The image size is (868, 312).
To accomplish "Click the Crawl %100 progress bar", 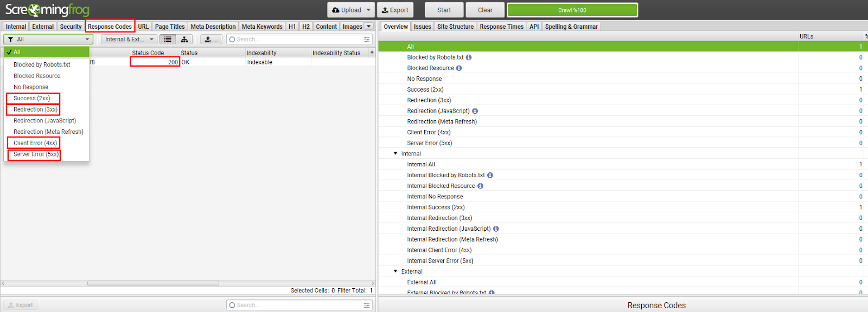I will pyautogui.click(x=572, y=10).
